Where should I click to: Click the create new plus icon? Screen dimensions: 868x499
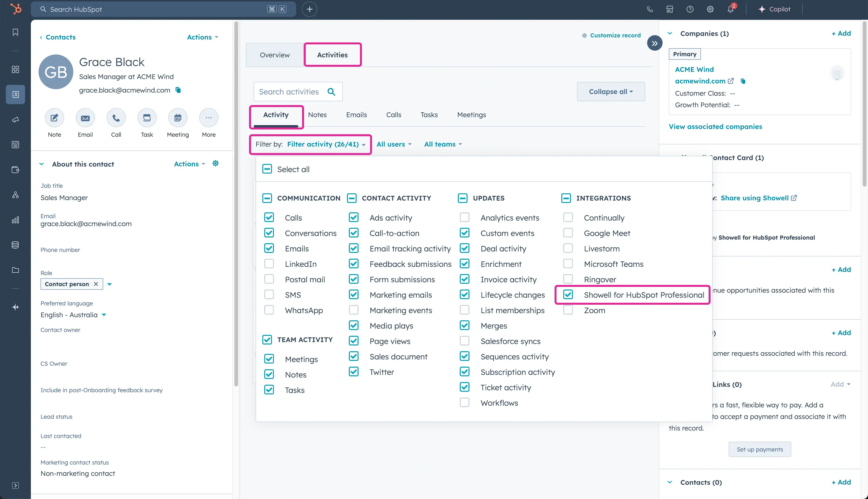[309, 9]
